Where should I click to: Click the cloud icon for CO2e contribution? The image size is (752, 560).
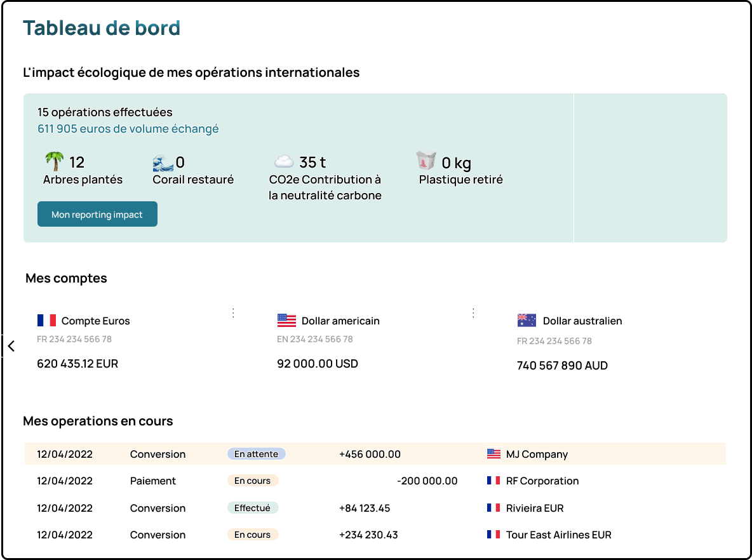[x=284, y=162]
